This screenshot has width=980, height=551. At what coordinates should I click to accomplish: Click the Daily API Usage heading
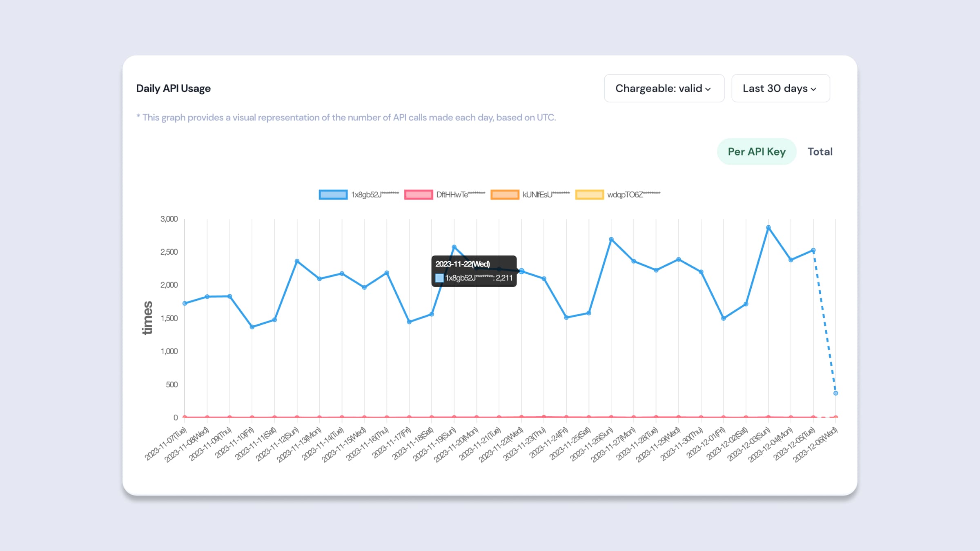click(x=173, y=89)
